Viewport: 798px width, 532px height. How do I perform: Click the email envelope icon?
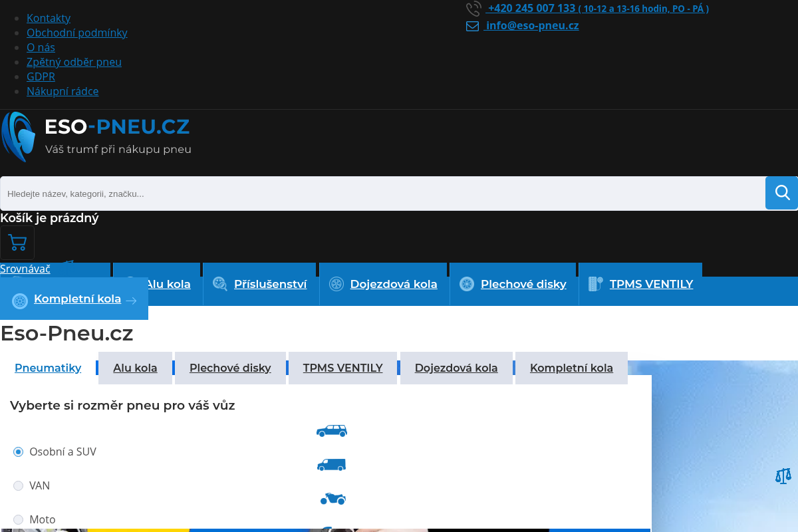472,26
